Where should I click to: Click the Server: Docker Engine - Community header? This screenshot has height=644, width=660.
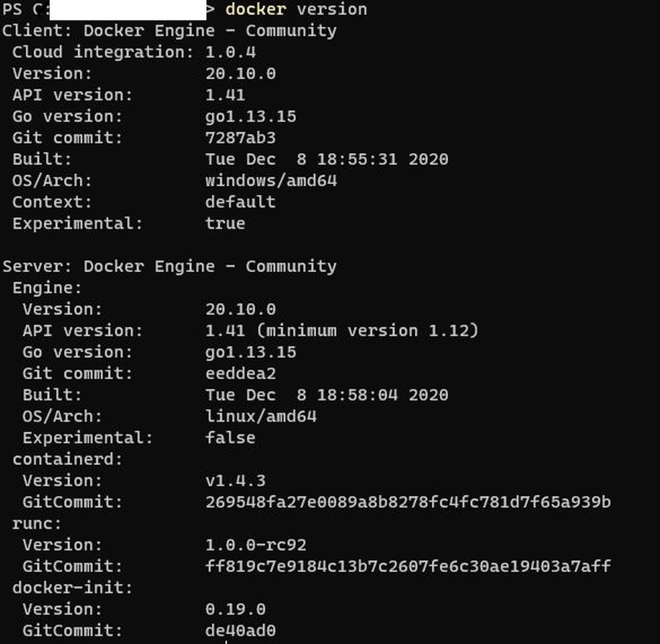169,266
